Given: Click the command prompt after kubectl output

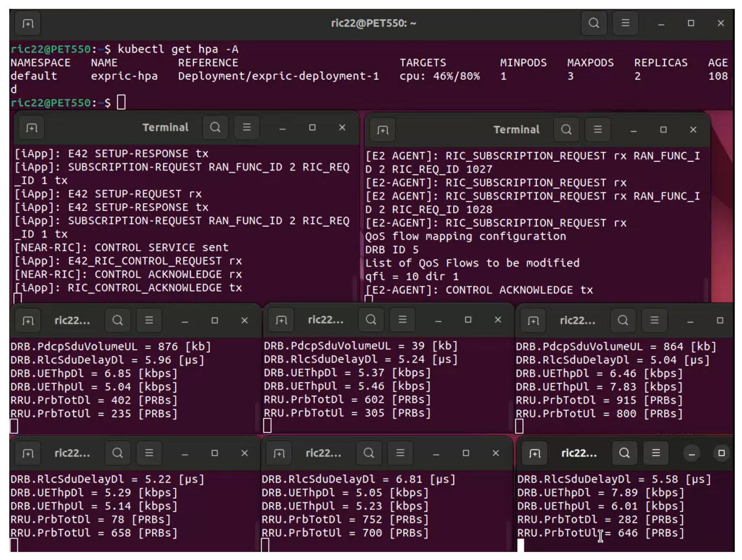Looking at the screenshot, I should [x=121, y=103].
